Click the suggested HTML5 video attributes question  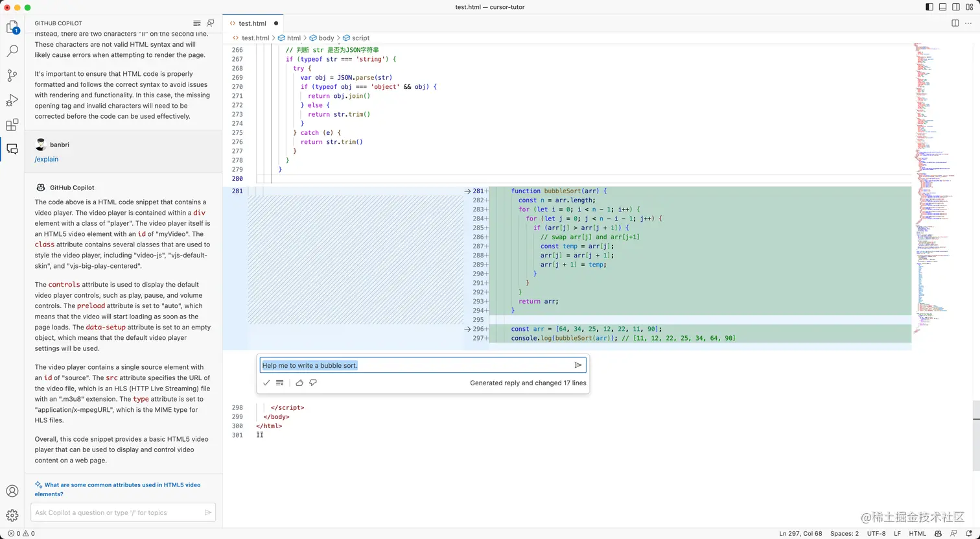pos(117,489)
